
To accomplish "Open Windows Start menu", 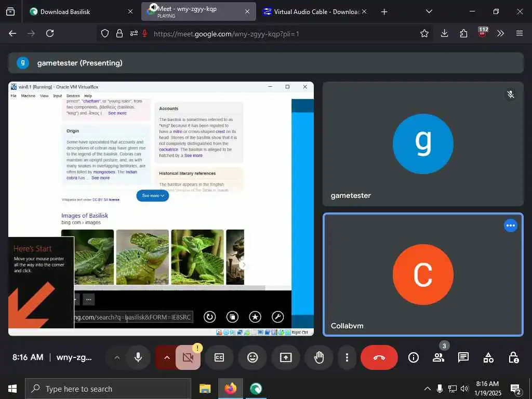I will click(x=12, y=389).
